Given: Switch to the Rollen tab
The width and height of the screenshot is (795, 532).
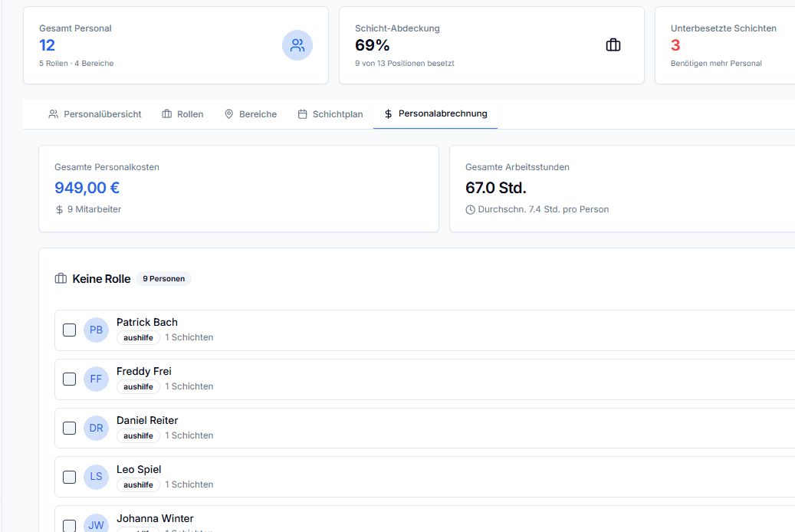Looking at the screenshot, I should click(x=182, y=114).
